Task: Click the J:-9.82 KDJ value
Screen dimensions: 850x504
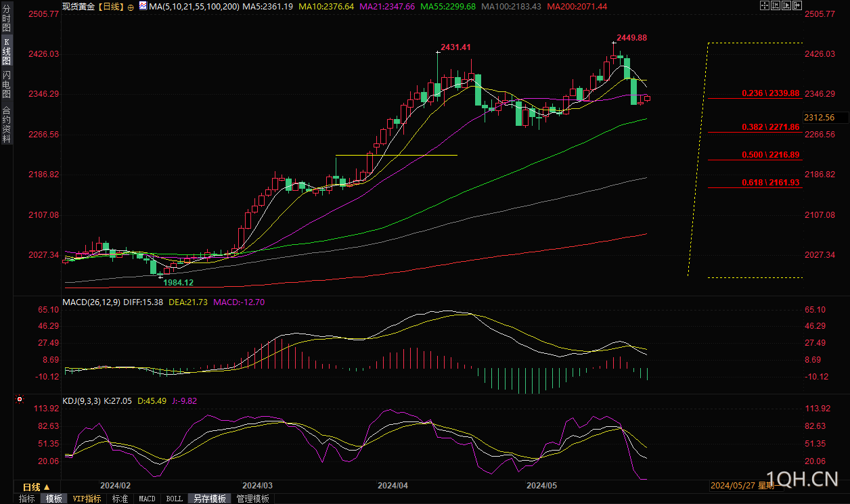Action: [x=183, y=400]
